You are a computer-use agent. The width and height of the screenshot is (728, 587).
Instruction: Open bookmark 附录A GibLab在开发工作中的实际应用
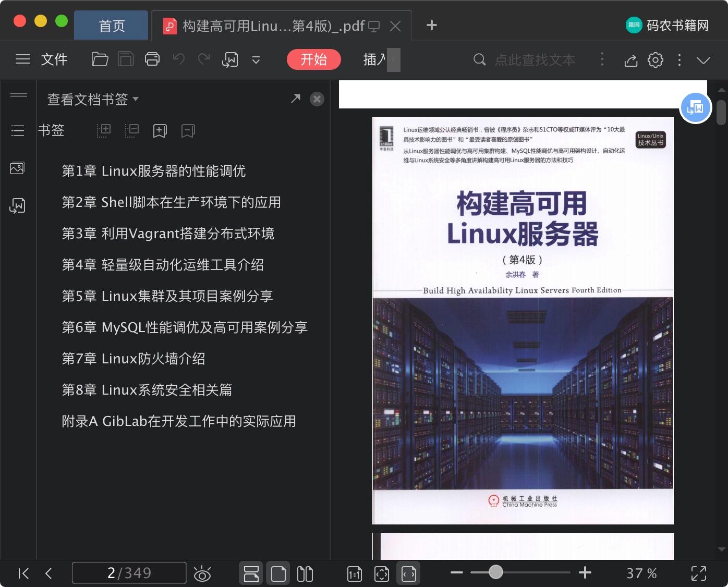tap(179, 421)
